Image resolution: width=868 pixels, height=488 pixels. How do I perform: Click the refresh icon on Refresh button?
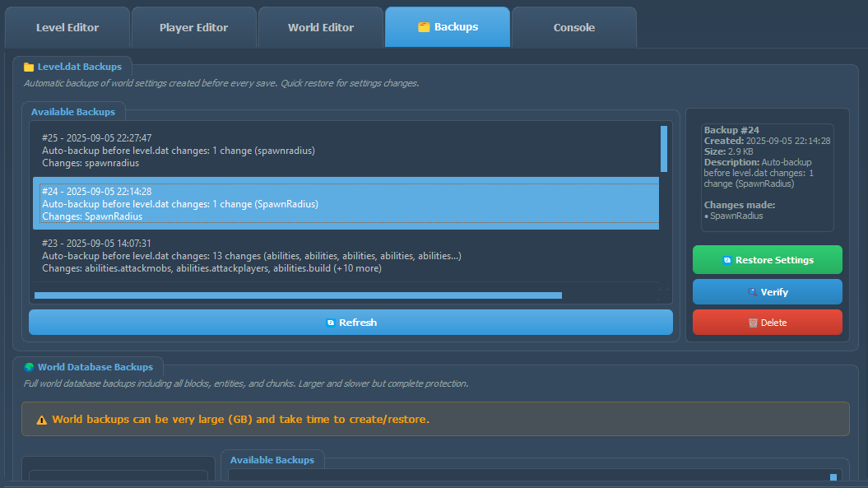[x=331, y=323]
